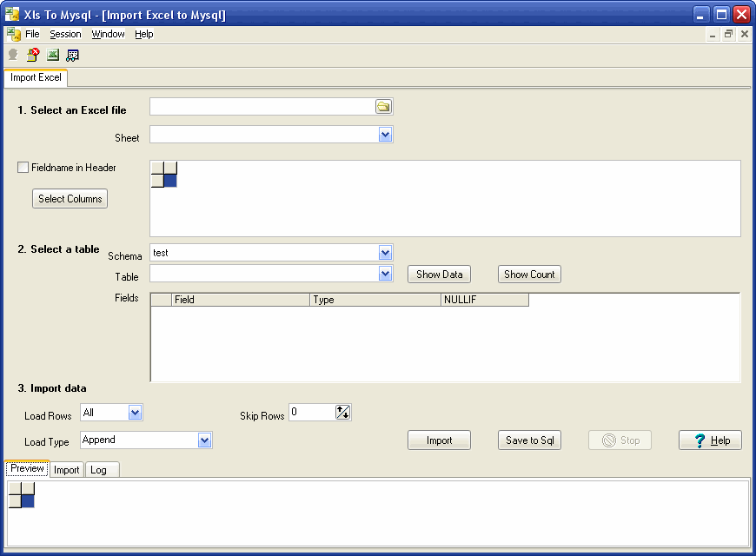The width and height of the screenshot is (756, 556).
Task: Open the Load Rows dropdown
Action: click(135, 413)
